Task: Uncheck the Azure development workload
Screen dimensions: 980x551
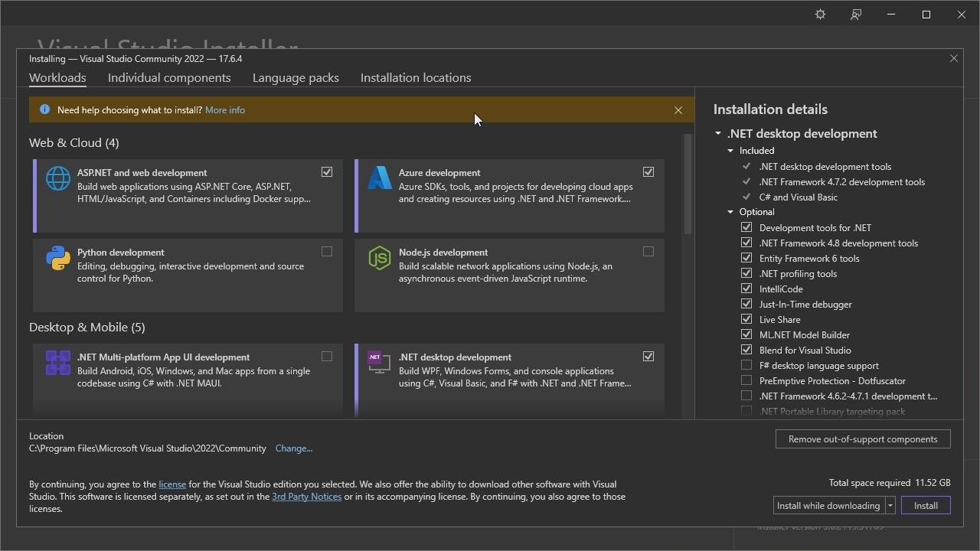Action: (648, 172)
